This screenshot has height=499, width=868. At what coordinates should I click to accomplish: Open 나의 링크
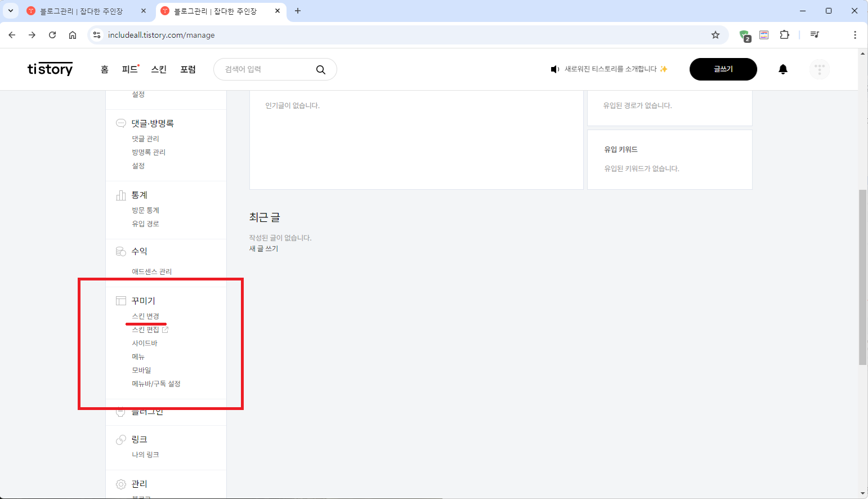pyautogui.click(x=146, y=455)
